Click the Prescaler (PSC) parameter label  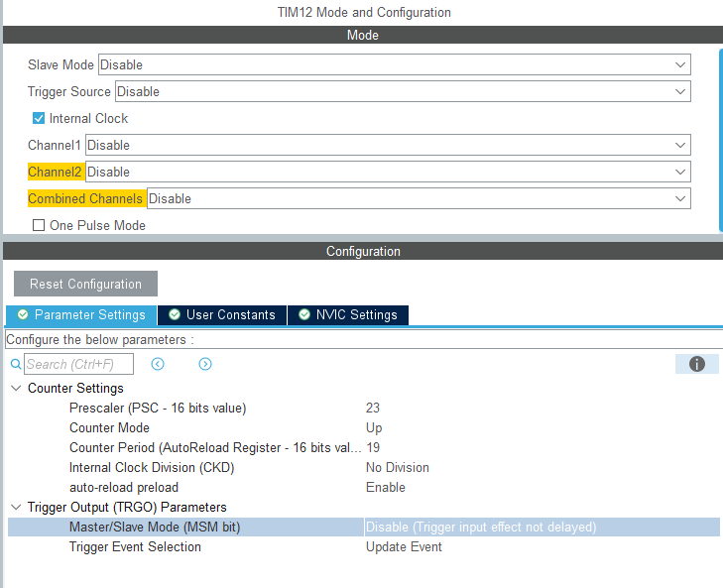(158, 409)
